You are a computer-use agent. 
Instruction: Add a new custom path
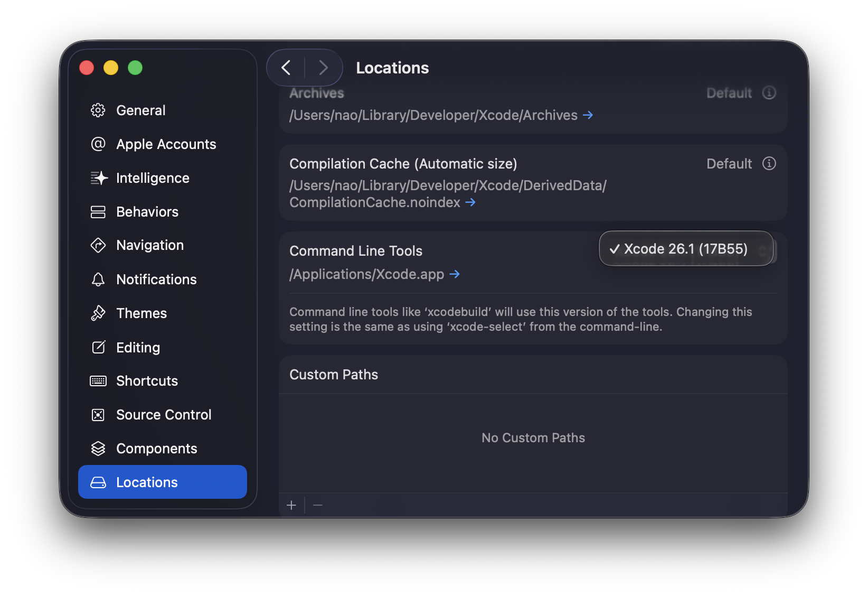[x=291, y=506]
